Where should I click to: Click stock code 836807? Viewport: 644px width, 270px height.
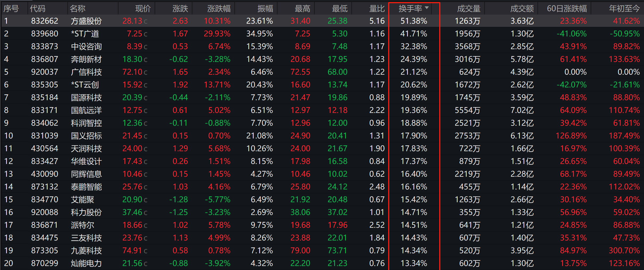click(45, 59)
